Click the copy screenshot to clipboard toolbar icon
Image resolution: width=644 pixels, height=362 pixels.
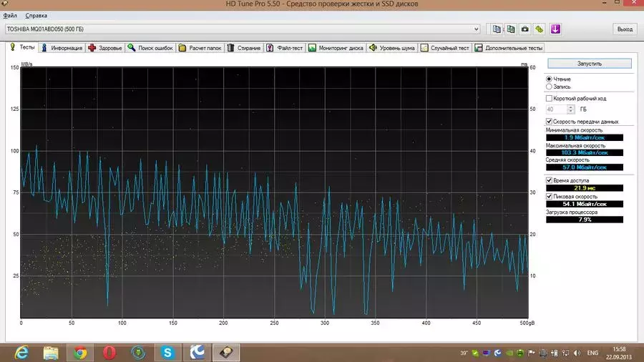[x=510, y=29]
